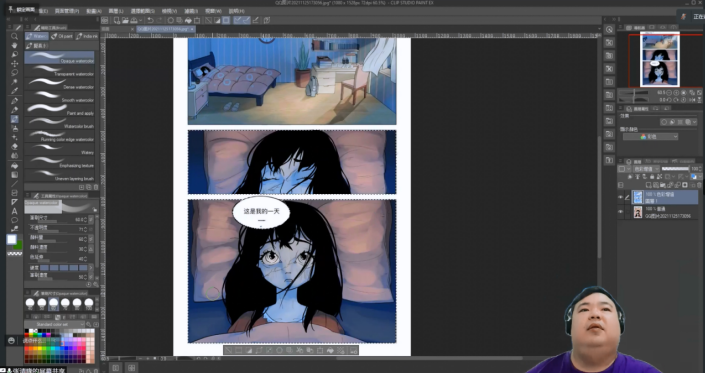Switch to Oil paint sub tool tab
The height and width of the screenshot is (373, 705).
(62, 36)
